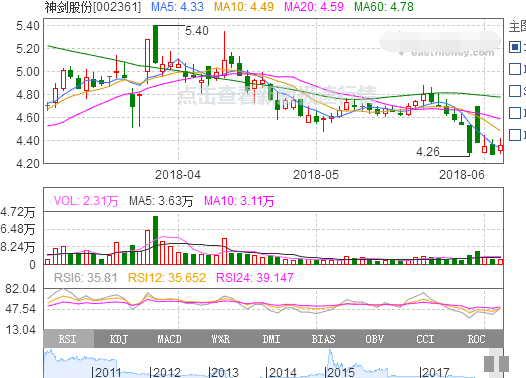Select the W%R indicator tab

pyautogui.click(x=221, y=339)
